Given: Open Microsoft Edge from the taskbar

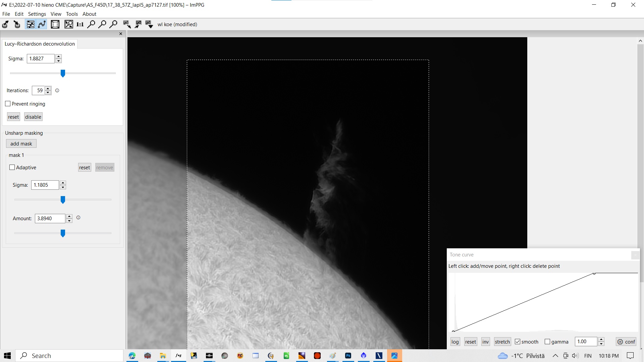Looking at the screenshot, I should click(x=132, y=356).
